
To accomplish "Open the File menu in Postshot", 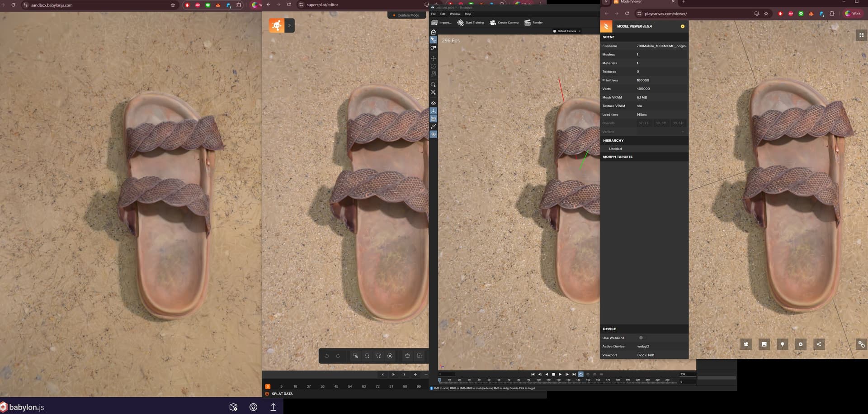I will click(433, 14).
